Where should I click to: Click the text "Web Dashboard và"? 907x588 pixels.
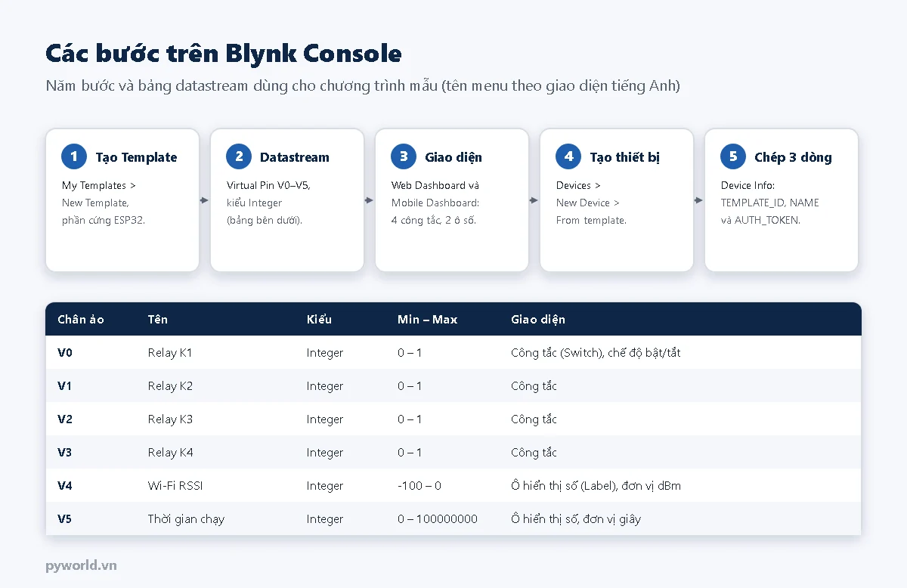tap(435, 185)
